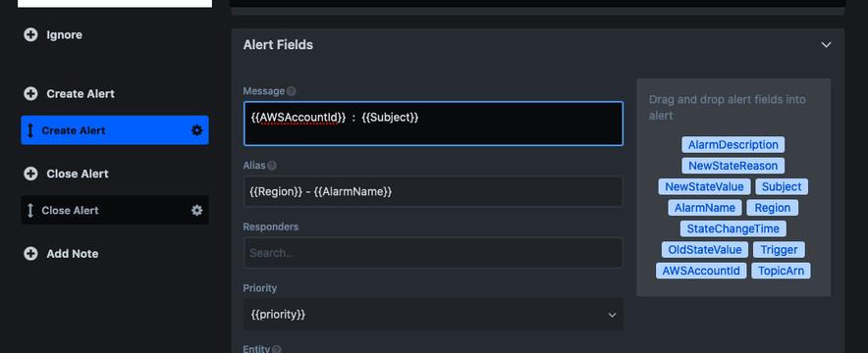
Task: Click the reorder arrows on Create Alert rule
Action: tap(30, 130)
